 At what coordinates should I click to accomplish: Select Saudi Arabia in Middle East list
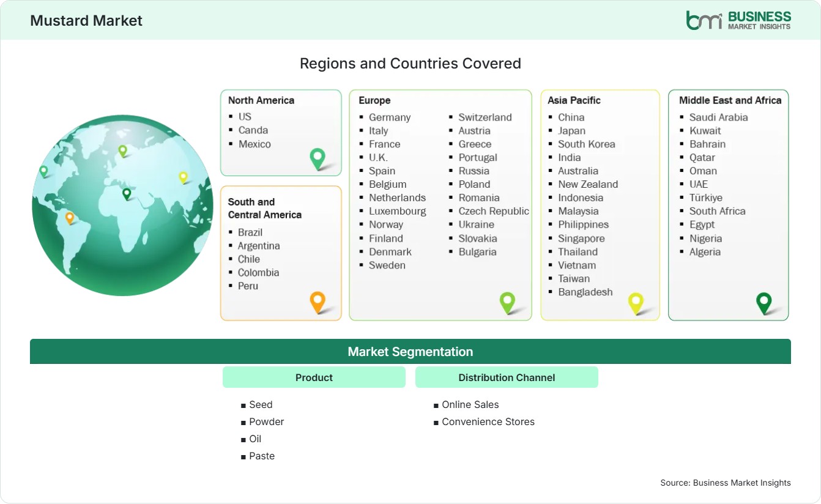719,117
